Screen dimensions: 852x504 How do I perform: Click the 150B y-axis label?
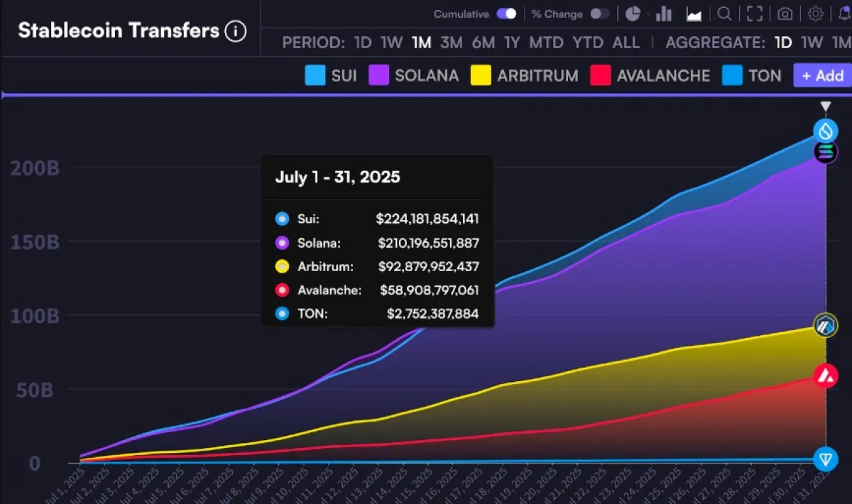pos(34,241)
